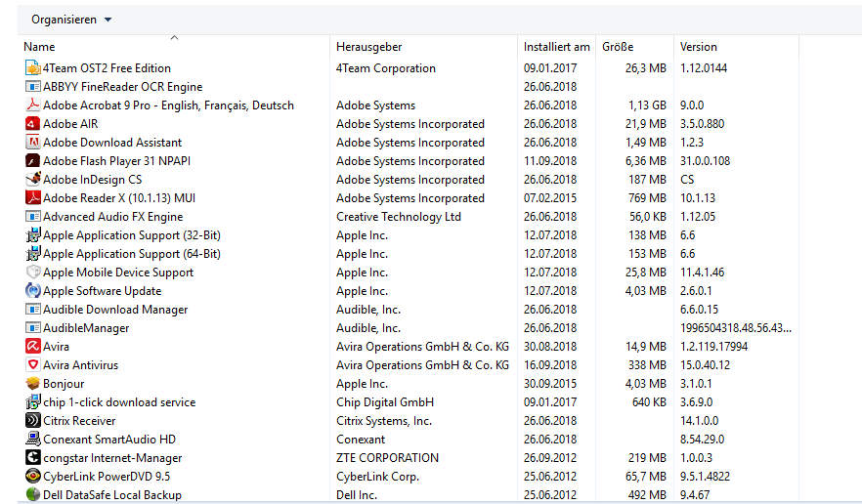Click publisher ZTE CORPORATION

[388, 458]
